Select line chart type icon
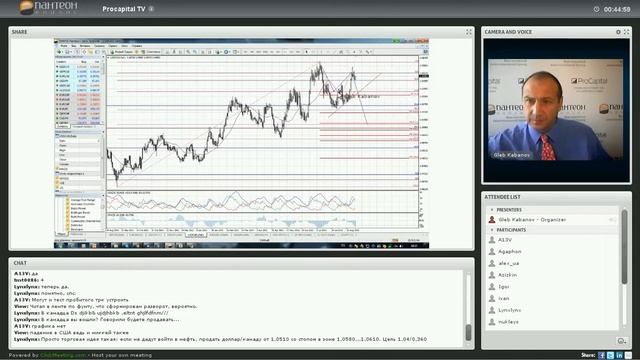Image resolution: width=640 pixels, height=360 pixels. click(180, 52)
